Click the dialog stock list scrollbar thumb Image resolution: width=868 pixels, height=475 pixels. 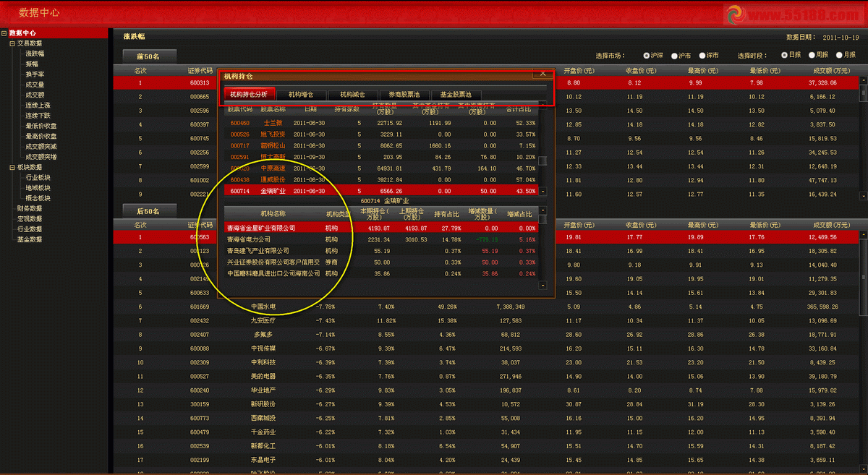tap(543, 162)
